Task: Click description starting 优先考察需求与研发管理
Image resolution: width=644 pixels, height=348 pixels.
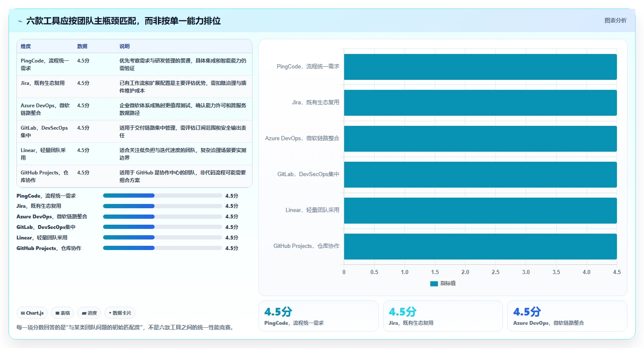Action: [x=183, y=64]
